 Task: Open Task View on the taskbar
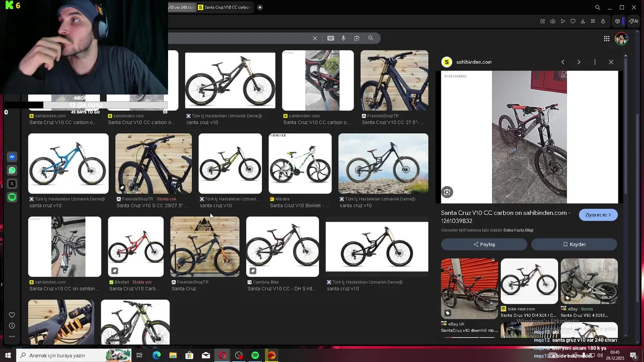tap(139, 355)
